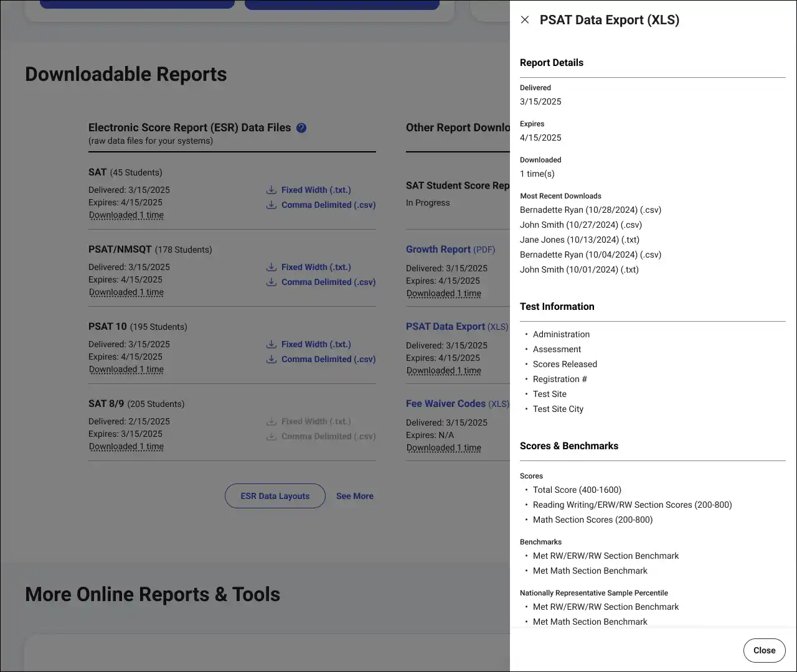Click the Scores Released list item

pyautogui.click(x=565, y=364)
